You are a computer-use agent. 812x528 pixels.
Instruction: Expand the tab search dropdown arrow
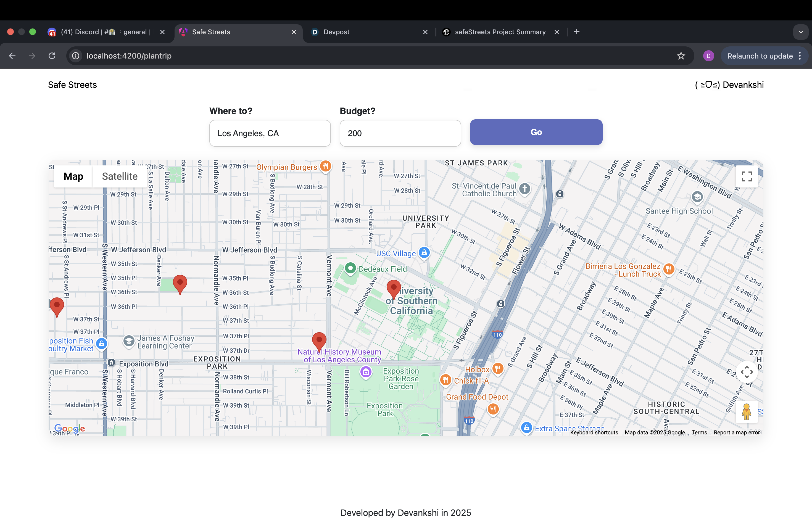click(x=800, y=32)
